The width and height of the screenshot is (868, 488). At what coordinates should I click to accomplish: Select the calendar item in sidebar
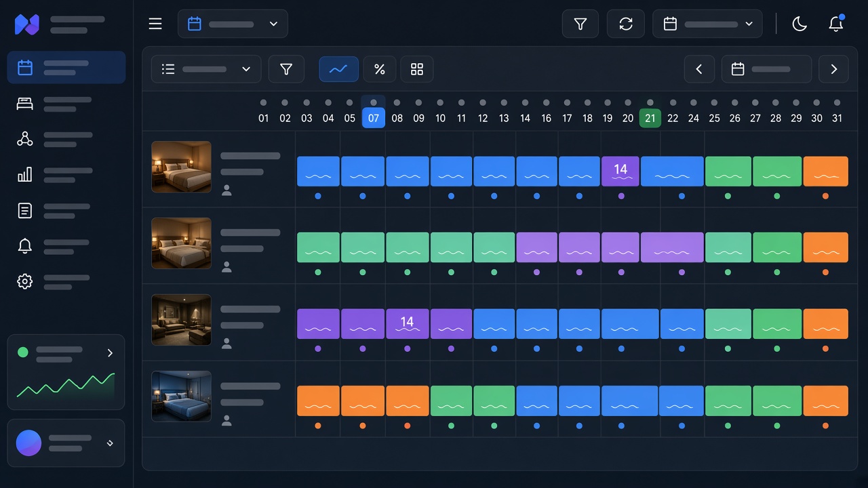(66, 67)
